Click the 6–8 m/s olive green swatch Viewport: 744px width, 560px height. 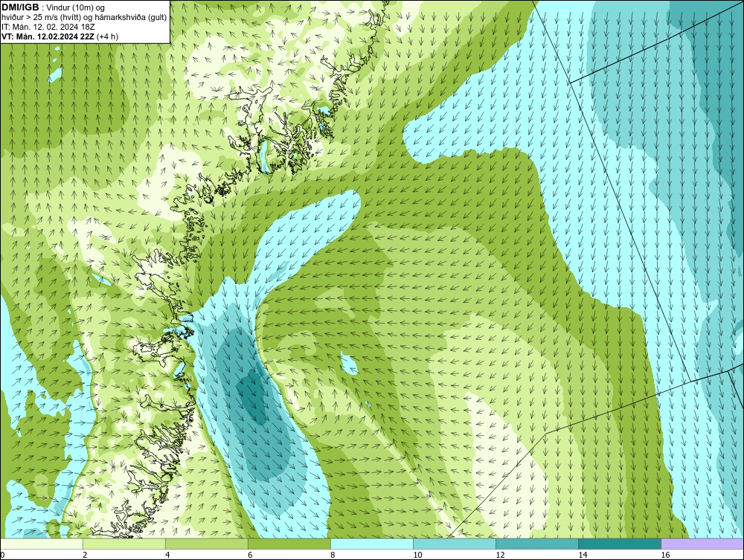point(289,544)
